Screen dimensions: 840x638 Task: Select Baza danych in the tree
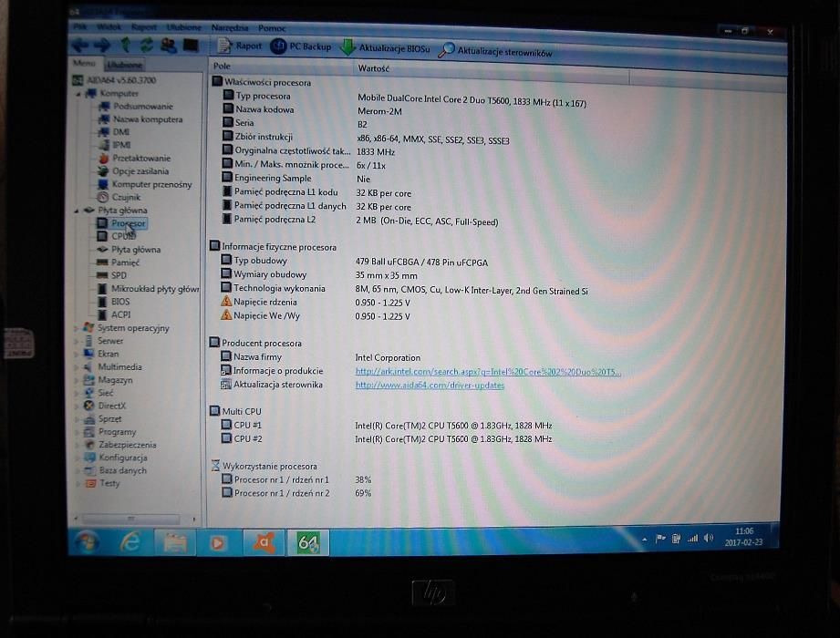pos(116,470)
